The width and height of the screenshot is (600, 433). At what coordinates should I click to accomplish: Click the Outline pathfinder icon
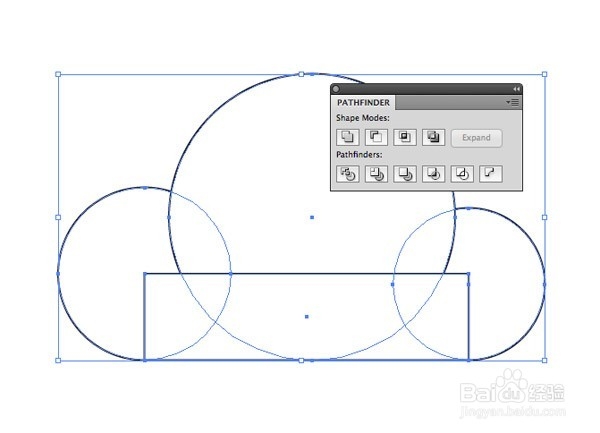click(x=462, y=174)
